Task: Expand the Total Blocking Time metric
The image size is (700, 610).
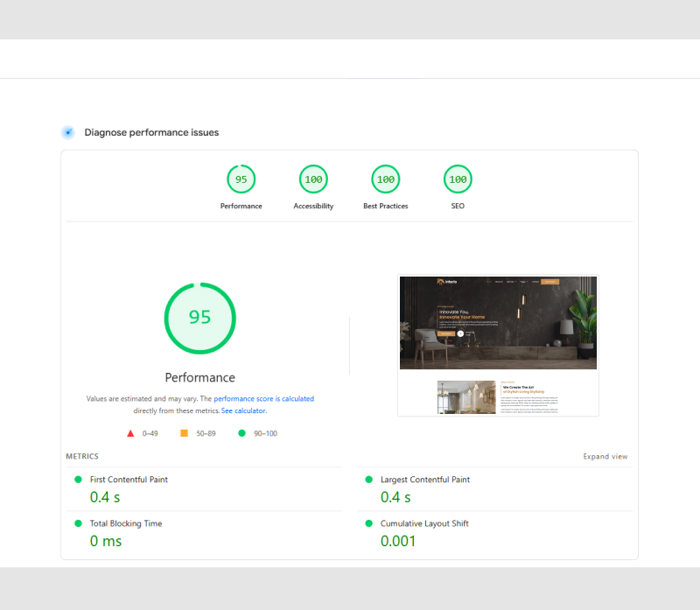Action: point(125,523)
